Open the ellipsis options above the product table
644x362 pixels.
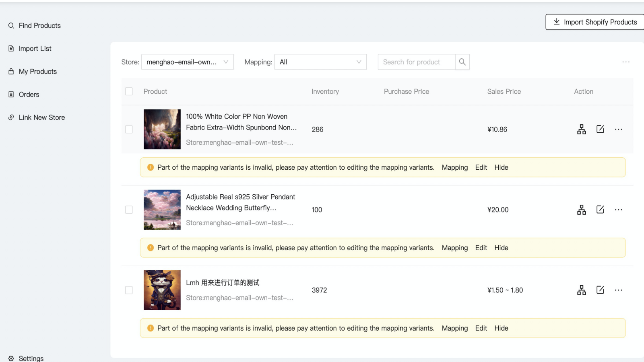[x=626, y=62]
